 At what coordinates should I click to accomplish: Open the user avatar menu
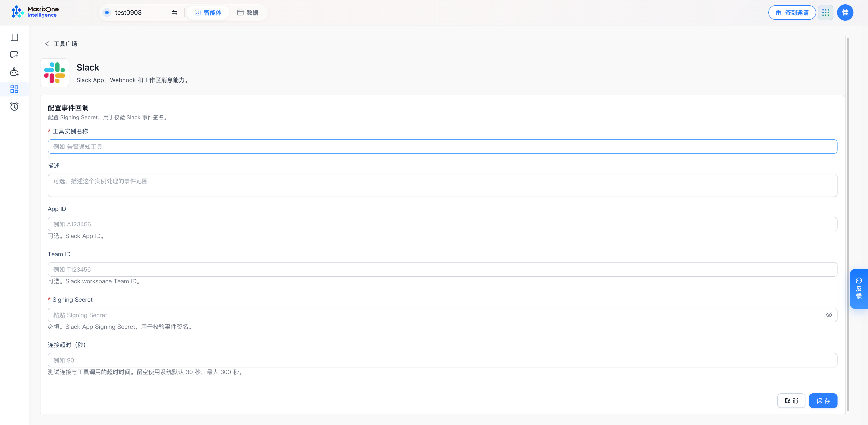[x=845, y=13]
